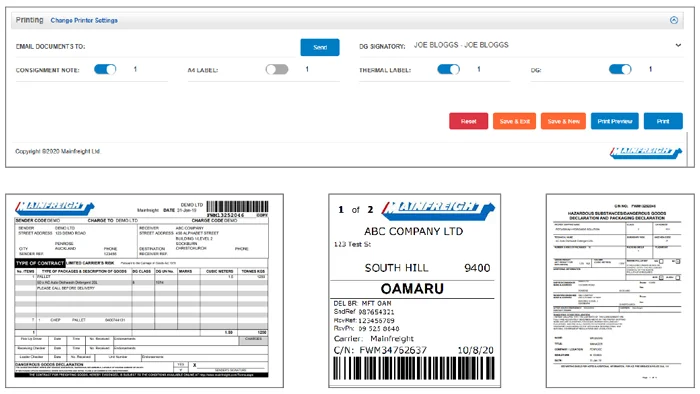The width and height of the screenshot is (700, 394).
Task: Click the Save & Exit button
Action: click(514, 121)
